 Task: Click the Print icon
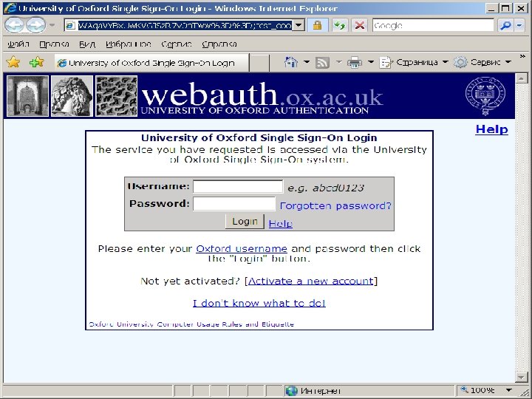click(x=355, y=63)
